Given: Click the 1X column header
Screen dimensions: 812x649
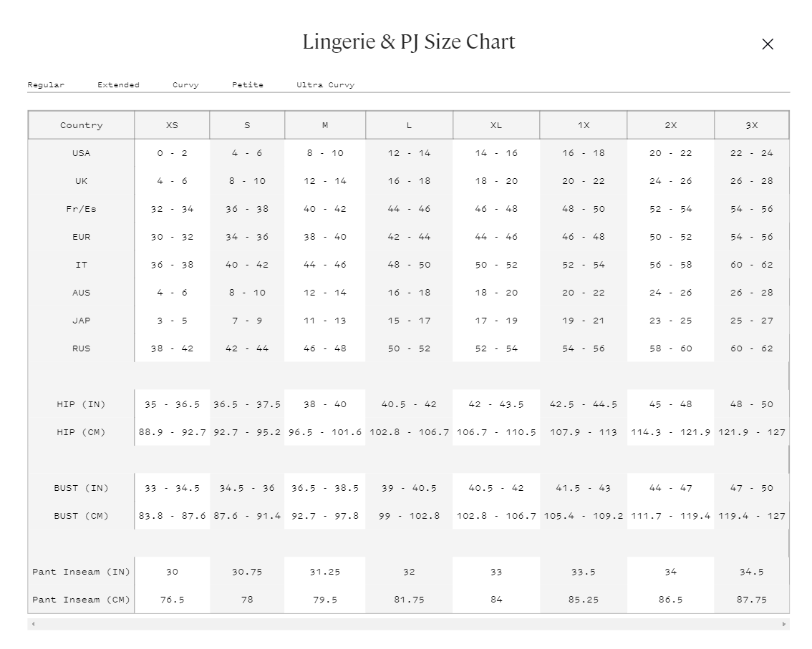Looking at the screenshot, I should click(x=583, y=125).
